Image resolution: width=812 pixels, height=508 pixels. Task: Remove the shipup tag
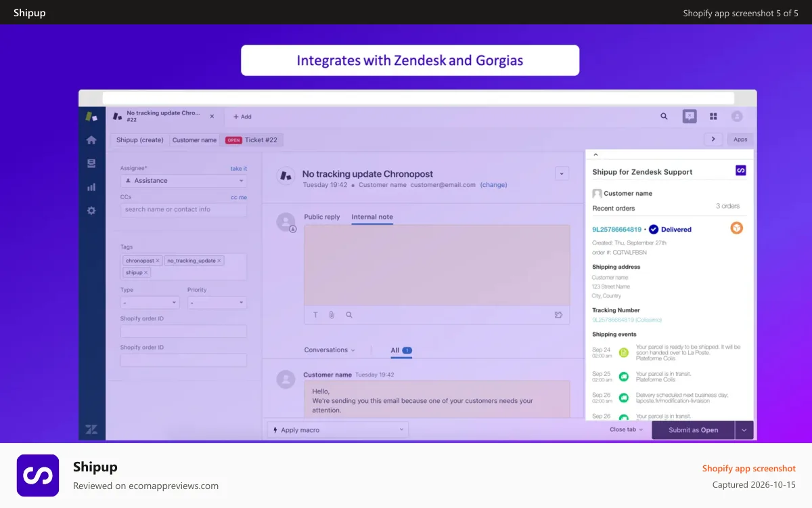[x=145, y=272]
